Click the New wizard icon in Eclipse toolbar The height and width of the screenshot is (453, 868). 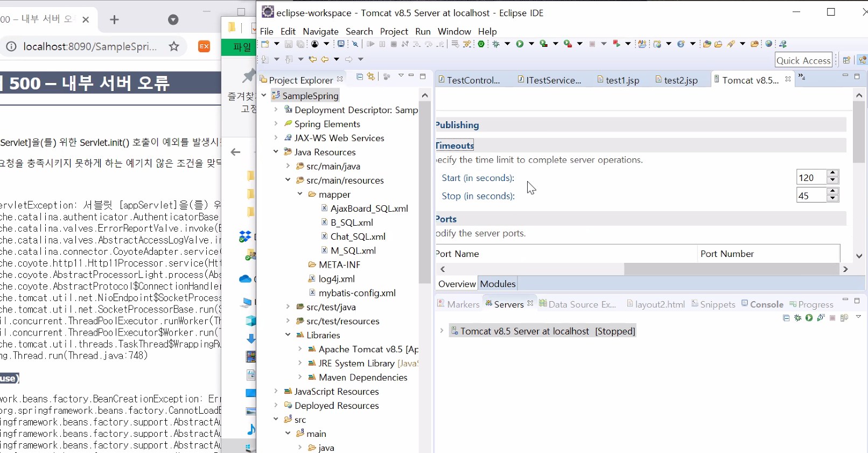[265, 44]
